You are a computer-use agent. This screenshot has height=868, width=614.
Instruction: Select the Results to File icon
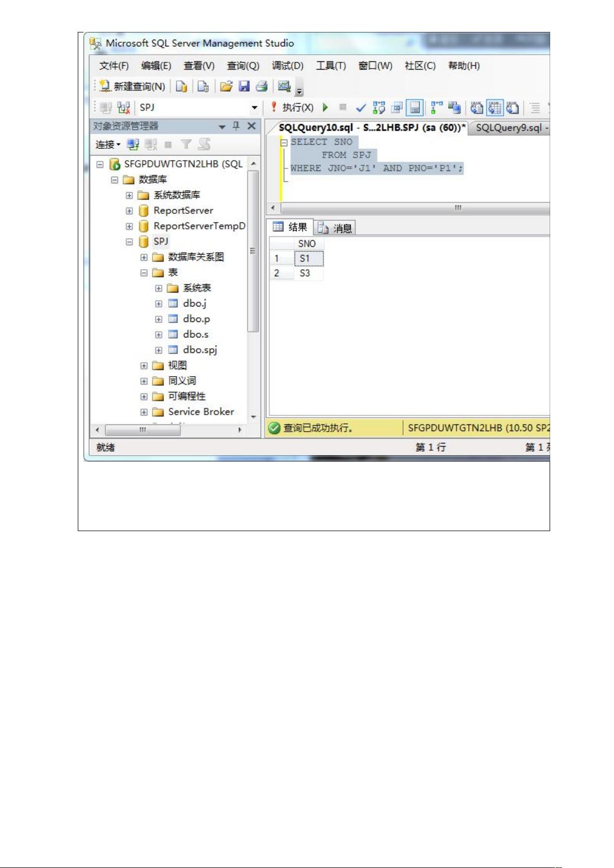513,107
